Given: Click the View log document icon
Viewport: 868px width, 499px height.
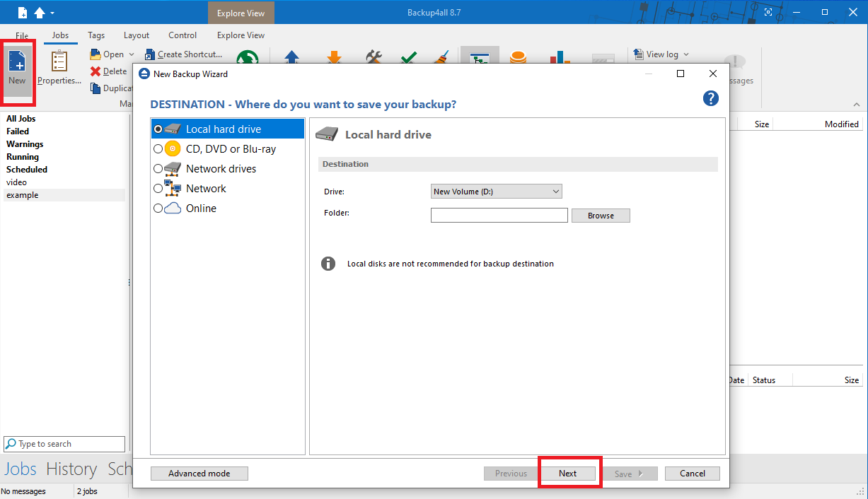Looking at the screenshot, I should coord(639,54).
